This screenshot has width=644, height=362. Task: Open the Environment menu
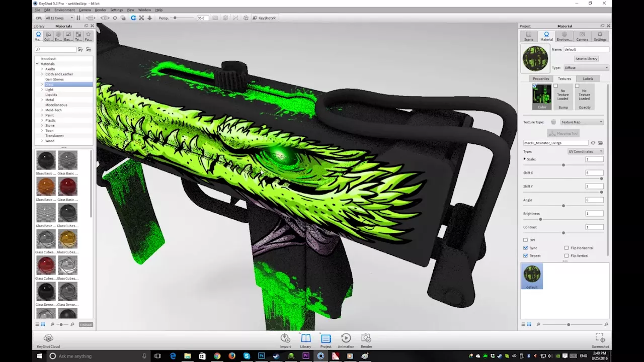point(64,10)
